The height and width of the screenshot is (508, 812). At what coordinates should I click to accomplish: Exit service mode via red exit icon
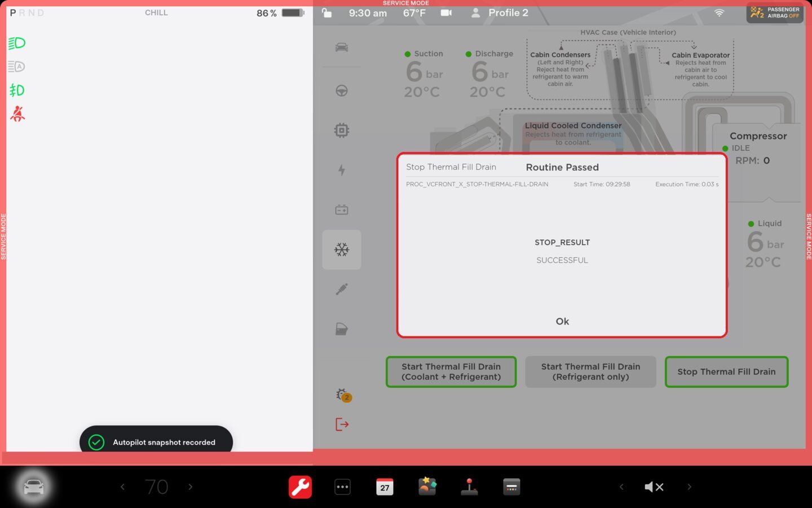click(342, 424)
